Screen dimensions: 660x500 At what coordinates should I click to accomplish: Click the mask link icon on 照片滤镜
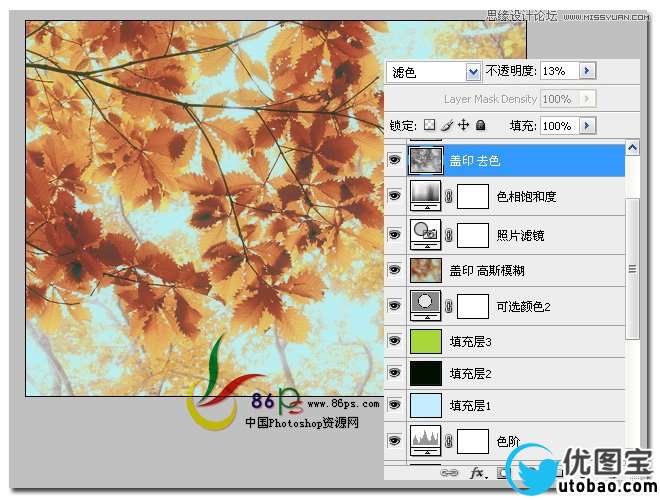tap(449, 234)
